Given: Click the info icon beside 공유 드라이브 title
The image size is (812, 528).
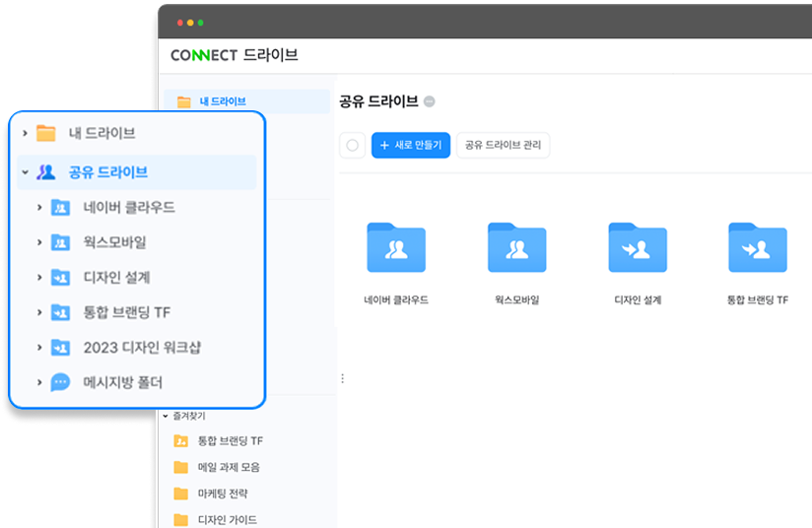Looking at the screenshot, I should tap(429, 101).
